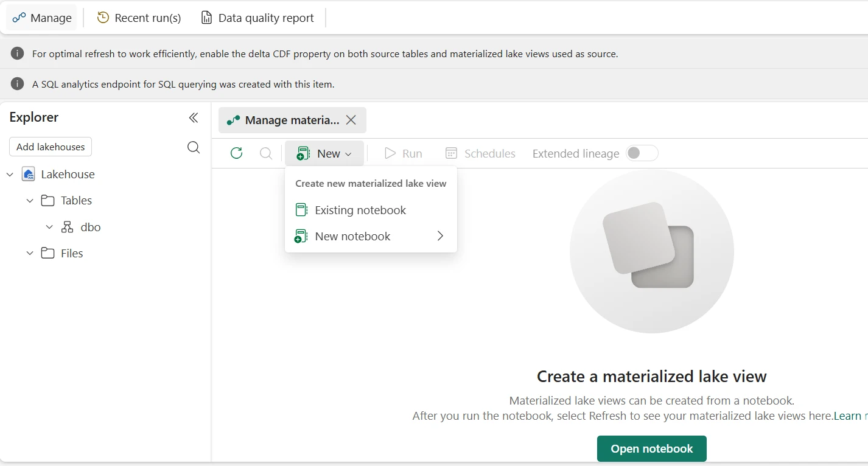The width and height of the screenshot is (868, 466).
Task: Collapse the Tables folder chevron
Action: click(30, 201)
